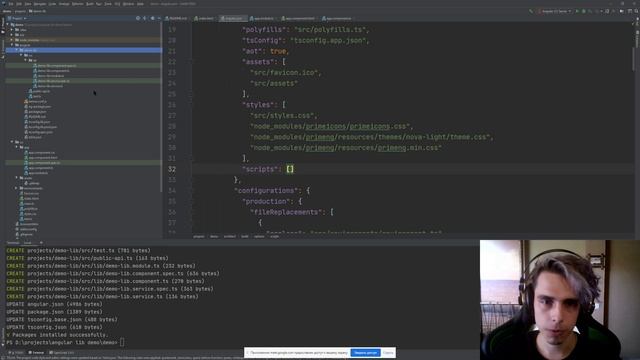Click the green Run button
The height and width of the screenshot is (360, 640).
(x=577, y=11)
